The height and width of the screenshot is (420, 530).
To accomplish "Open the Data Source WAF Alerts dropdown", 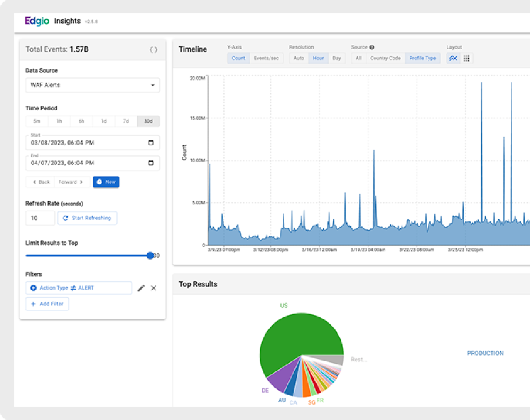I will point(93,85).
